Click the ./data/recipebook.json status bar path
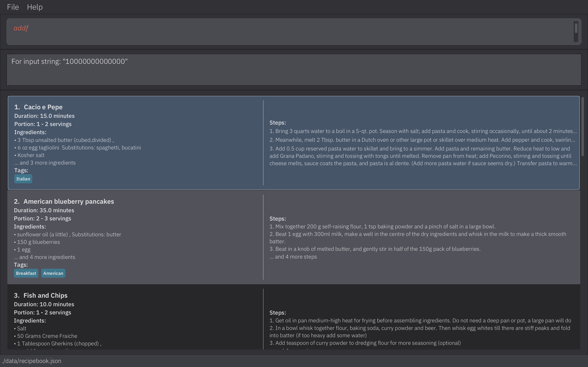The height and width of the screenshot is (367, 588). (32, 361)
